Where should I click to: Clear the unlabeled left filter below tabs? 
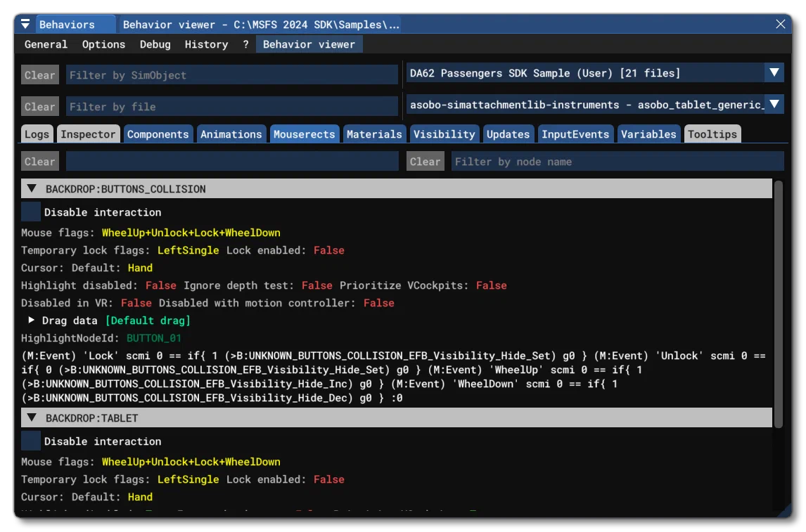coord(39,161)
